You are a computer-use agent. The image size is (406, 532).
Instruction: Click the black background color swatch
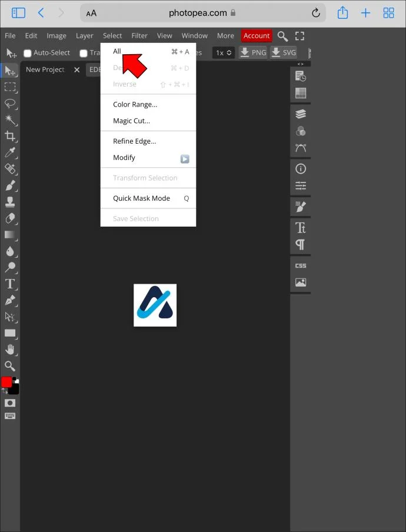tap(15, 390)
